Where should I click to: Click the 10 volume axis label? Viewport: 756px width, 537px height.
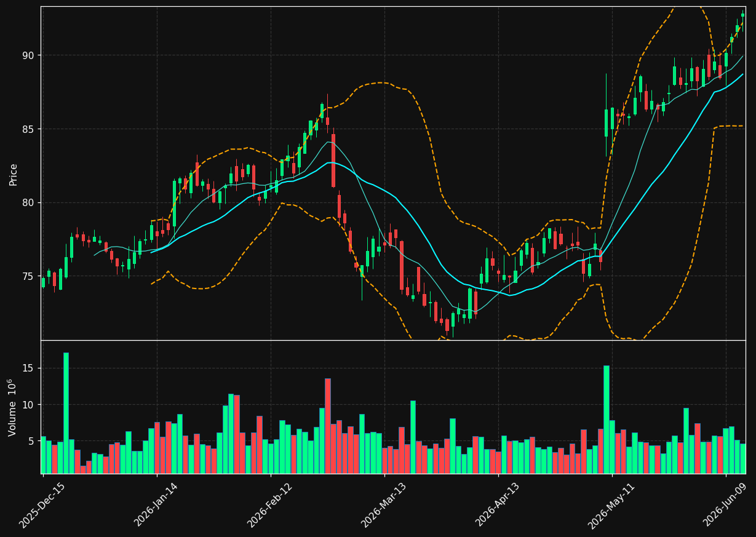tap(30, 404)
